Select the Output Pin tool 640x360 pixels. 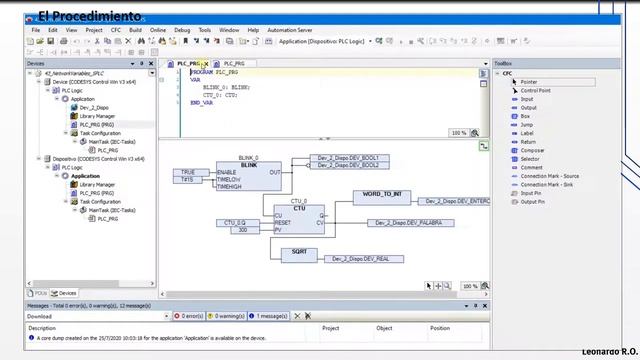click(x=528, y=202)
